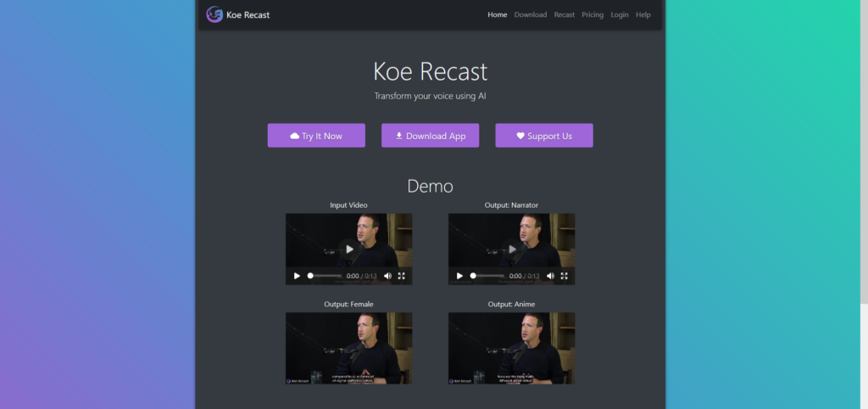Click the "Input Video" label

pos(348,205)
